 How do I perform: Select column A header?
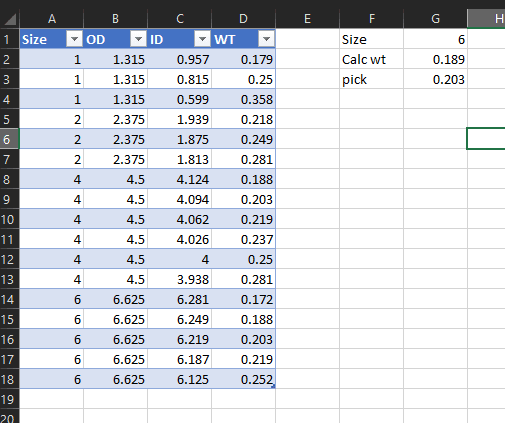point(52,19)
